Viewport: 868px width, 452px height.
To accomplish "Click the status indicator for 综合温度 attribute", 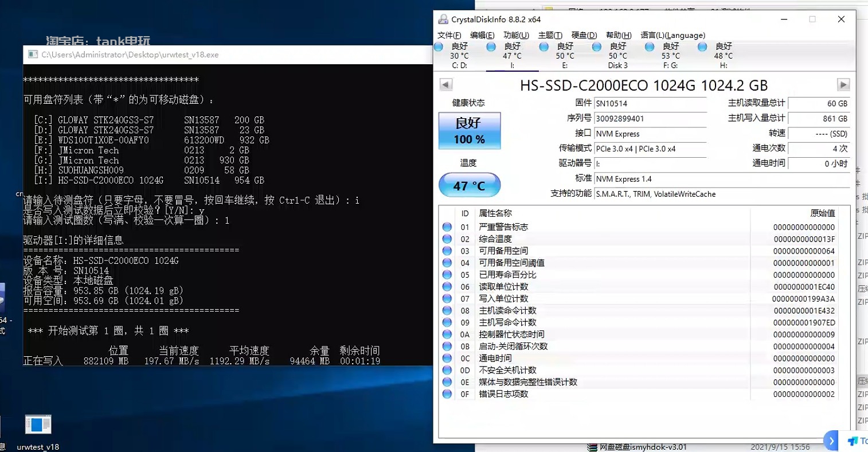I will pos(447,239).
